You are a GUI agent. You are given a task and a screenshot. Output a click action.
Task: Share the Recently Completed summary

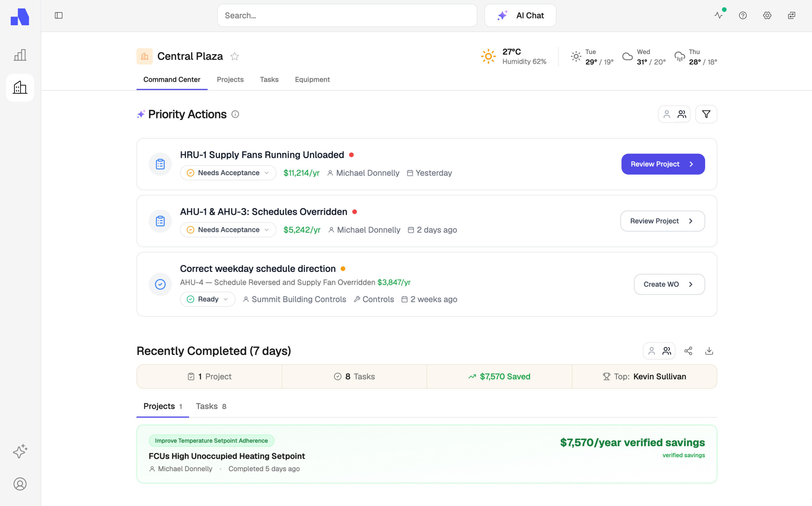click(688, 351)
